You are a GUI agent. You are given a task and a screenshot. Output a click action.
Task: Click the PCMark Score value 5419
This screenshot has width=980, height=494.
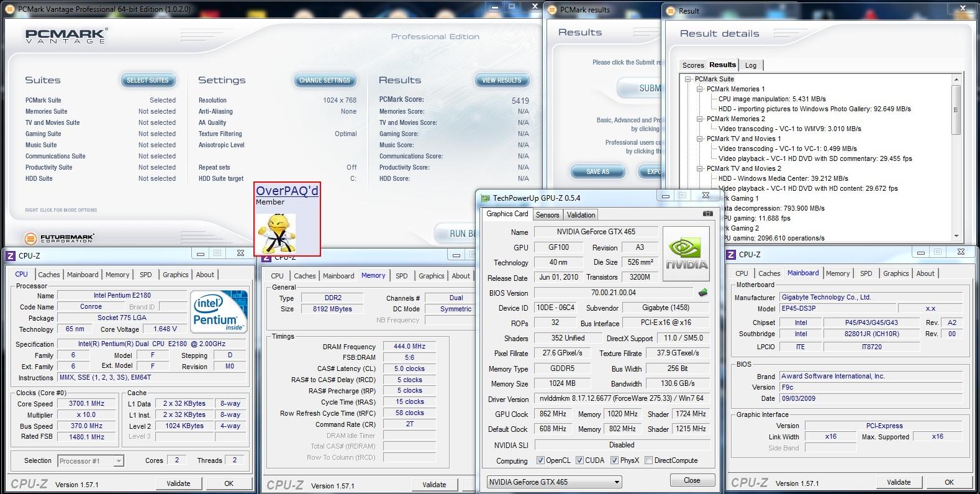pyautogui.click(x=520, y=101)
